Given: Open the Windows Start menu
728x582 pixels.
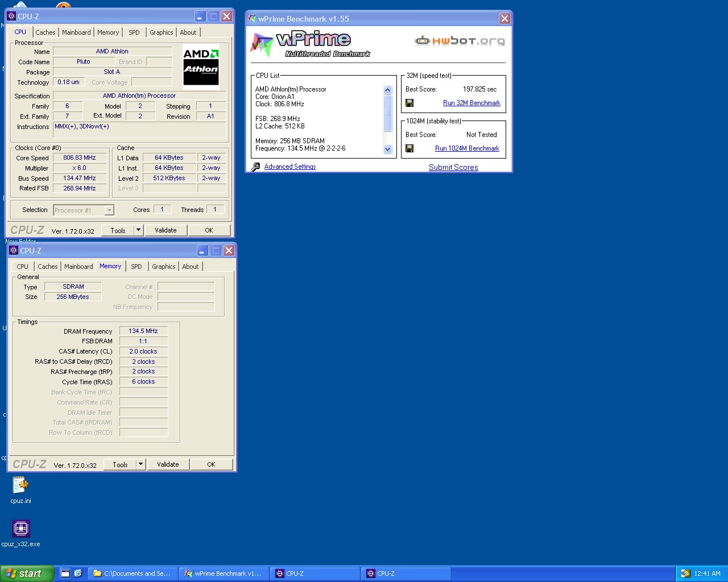Looking at the screenshot, I should pyautogui.click(x=27, y=573).
